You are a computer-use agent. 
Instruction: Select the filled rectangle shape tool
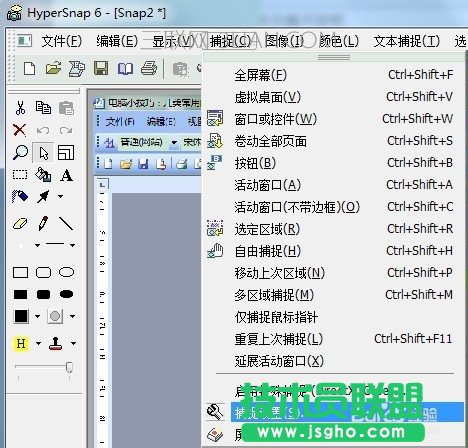20,294
